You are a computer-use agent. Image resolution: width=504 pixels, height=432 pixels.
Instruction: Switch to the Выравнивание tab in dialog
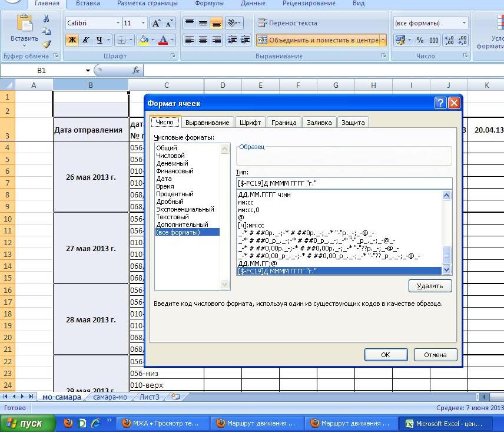point(207,122)
